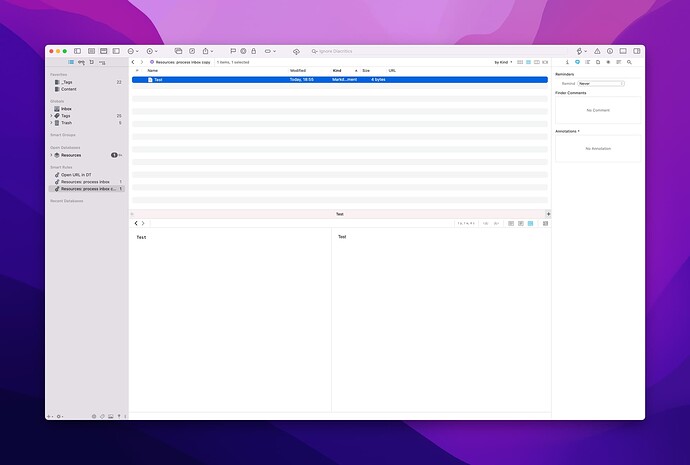
Task: Click the compass open-in-browser icon
Action: click(192, 51)
